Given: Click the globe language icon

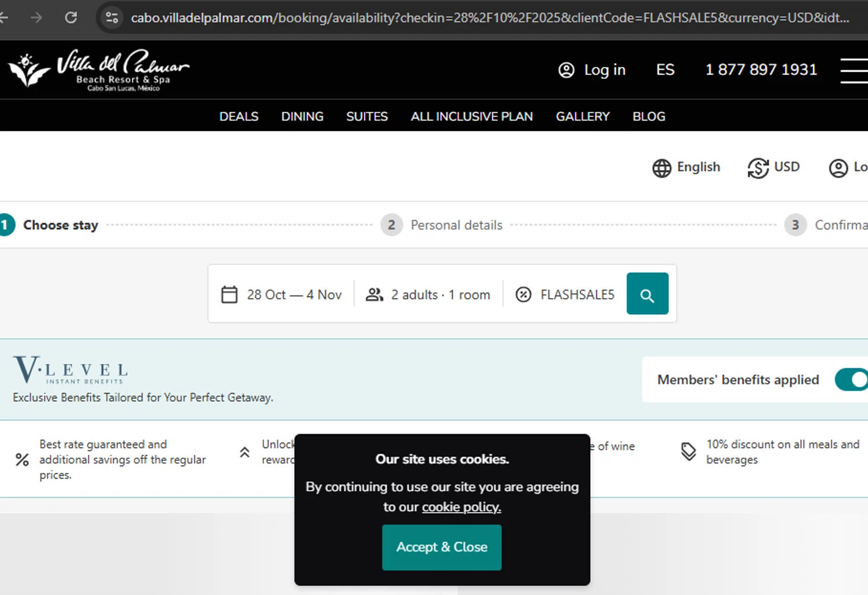Looking at the screenshot, I should (661, 168).
